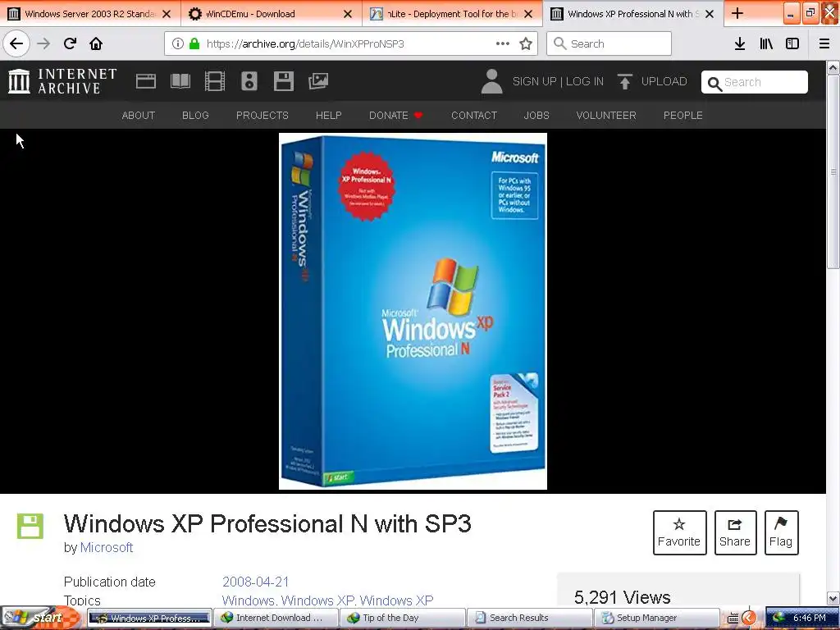Reload the current page
The width and height of the screenshot is (840, 630).
[71, 43]
